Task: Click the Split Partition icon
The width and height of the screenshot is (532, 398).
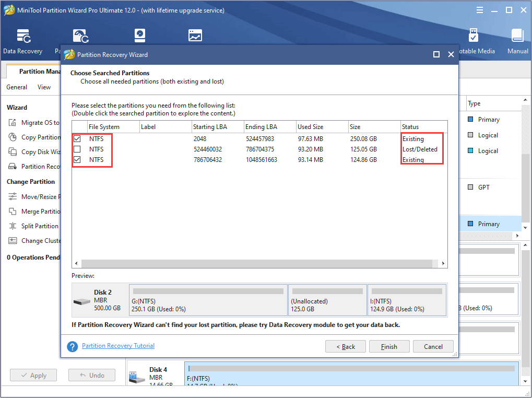Action: pyautogui.click(x=12, y=226)
